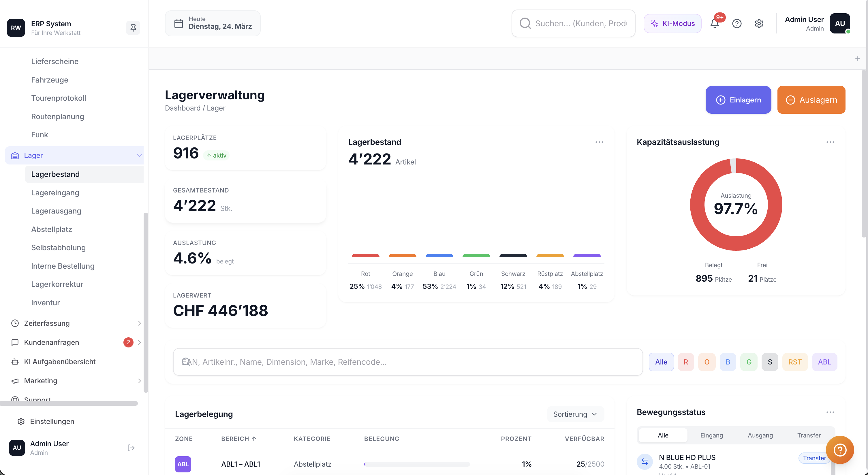Click into the article search input field

click(x=404, y=362)
